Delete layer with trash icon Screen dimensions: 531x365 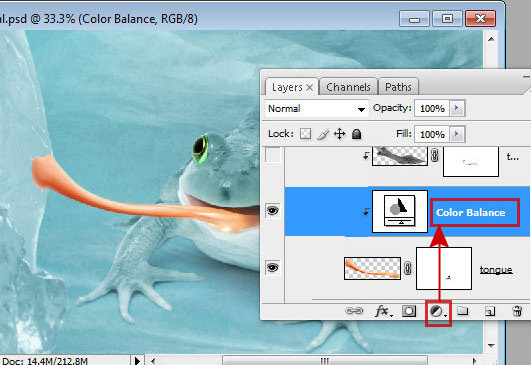coord(517,310)
